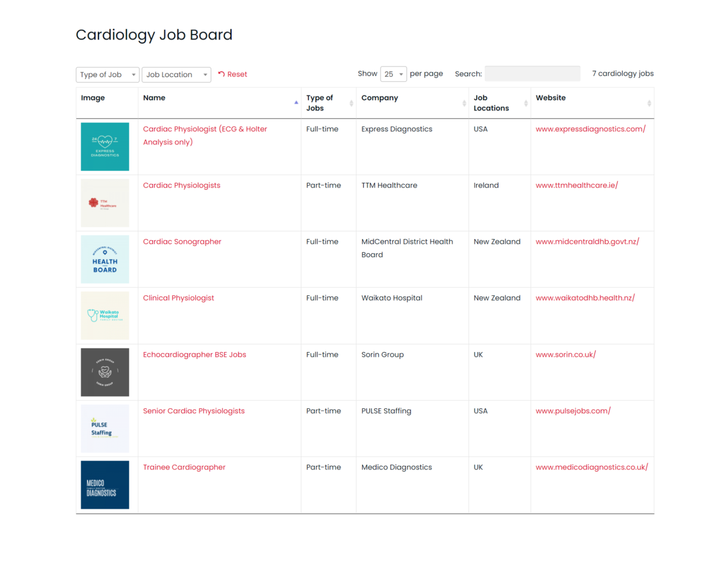This screenshot has width=728, height=563.
Task: Click into the Search input field
Action: click(532, 73)
